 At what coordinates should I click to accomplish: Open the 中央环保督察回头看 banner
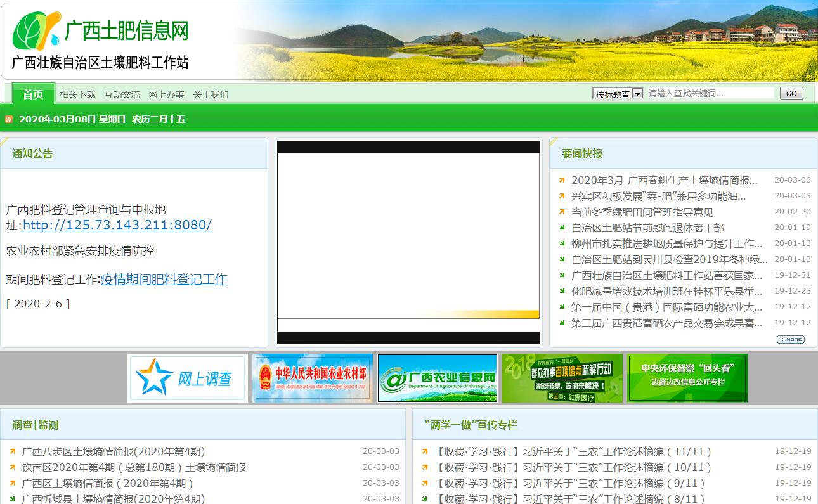pyautogui.click(x=687, y=378)
